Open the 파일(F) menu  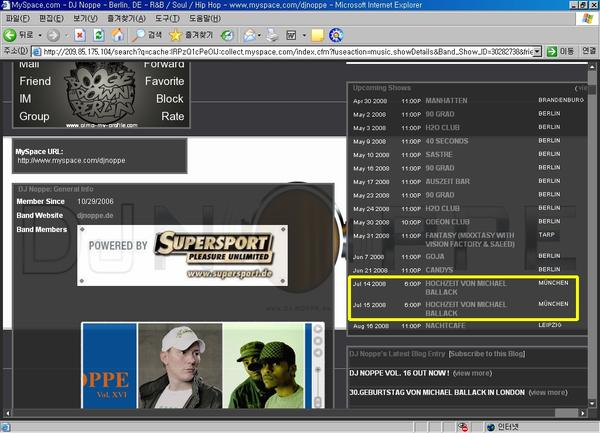(x=17, y=18)
